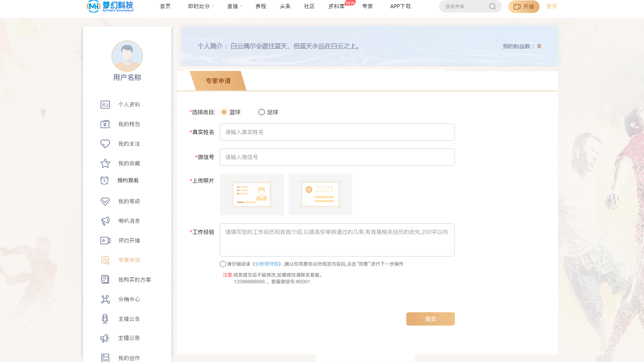The image size is (644, 362).
Task: Switch to the 专家申请 tab
Action: click(x=218, y=81)
